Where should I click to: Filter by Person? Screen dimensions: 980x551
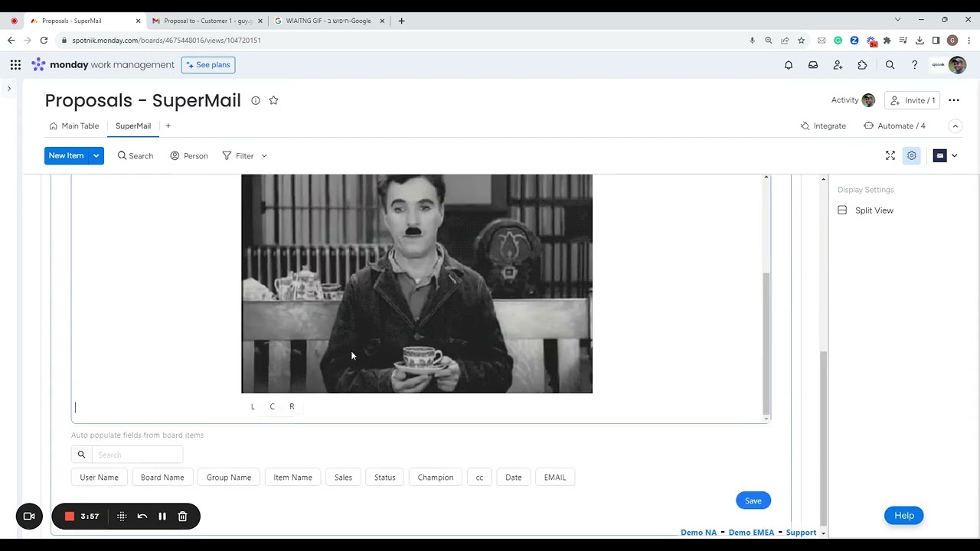[x=189, y=155]
